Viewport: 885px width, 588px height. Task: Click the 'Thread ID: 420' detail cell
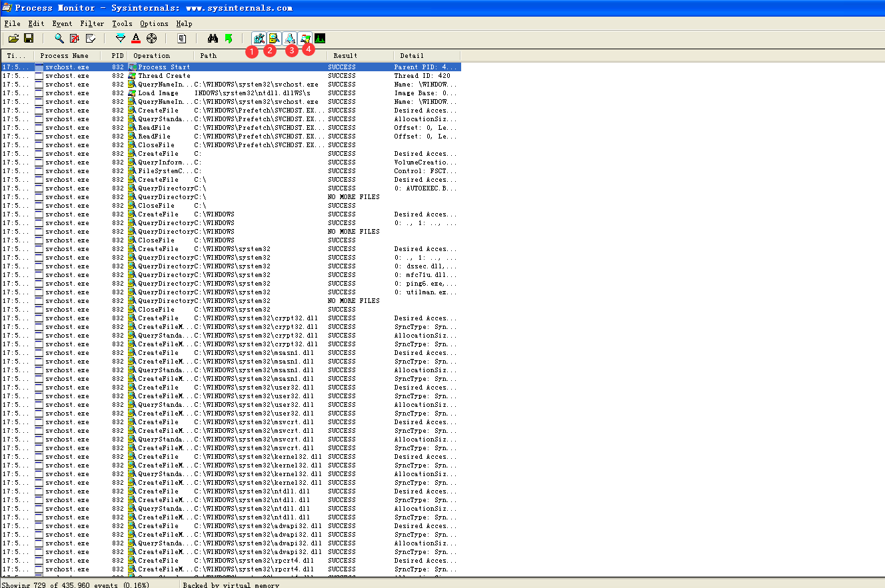(x=422, y=76)
